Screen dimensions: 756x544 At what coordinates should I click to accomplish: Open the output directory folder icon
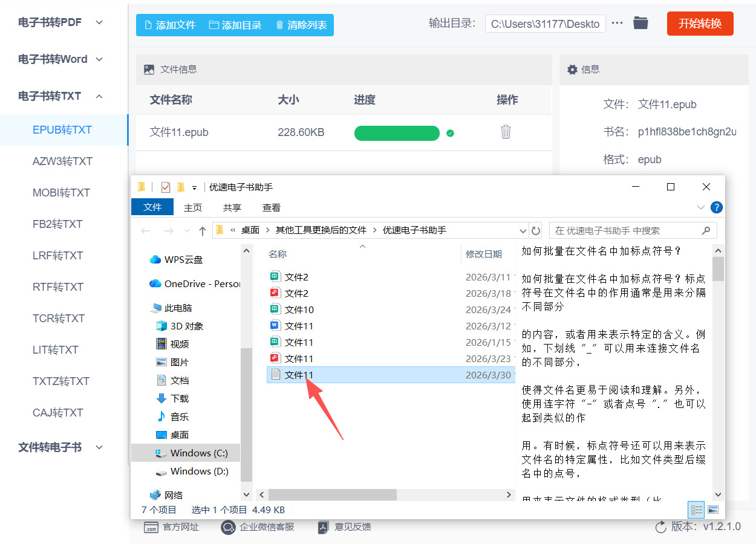click(x=640, y=24)
